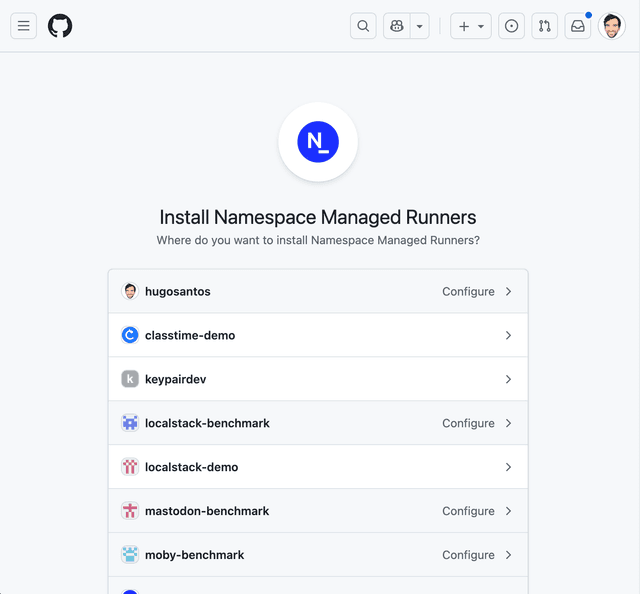Click the moby-benchmark identicon avatar
Viewport: 640px width, 594px height.
coord(130,555)
